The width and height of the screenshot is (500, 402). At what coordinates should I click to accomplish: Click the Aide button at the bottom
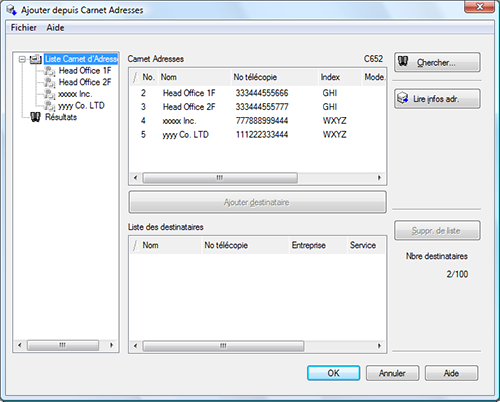pos(451,373)
